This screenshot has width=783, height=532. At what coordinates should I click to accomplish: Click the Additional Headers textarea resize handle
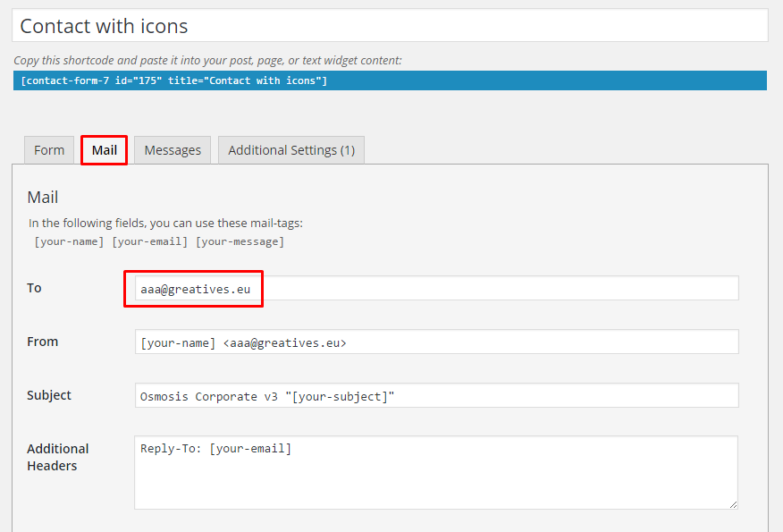[x=733, y=504]
